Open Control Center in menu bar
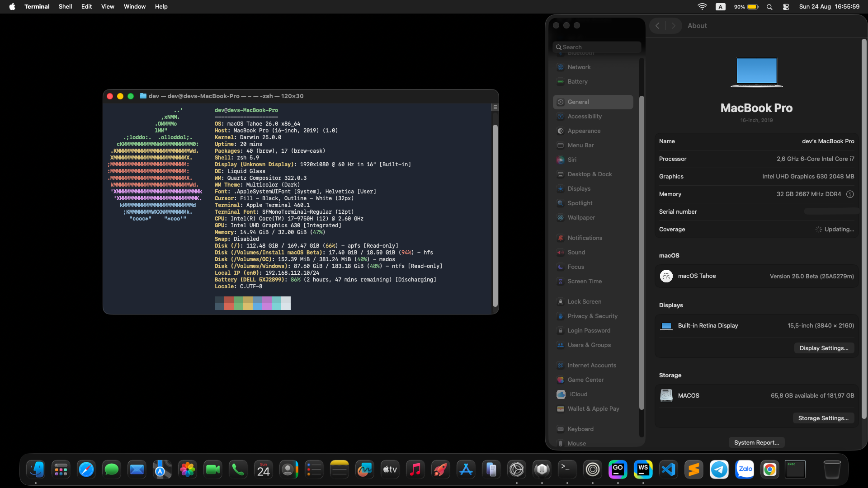Viewport: 868px width, 488px height. tap(786, 7)
